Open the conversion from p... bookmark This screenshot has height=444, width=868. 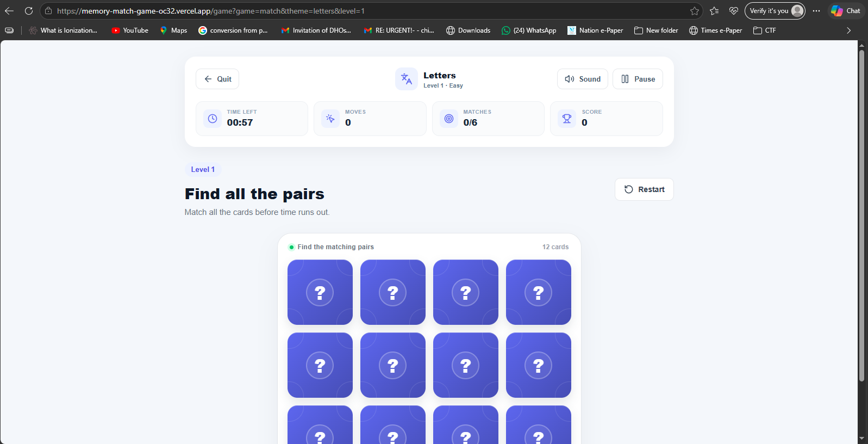click(233, 30)
